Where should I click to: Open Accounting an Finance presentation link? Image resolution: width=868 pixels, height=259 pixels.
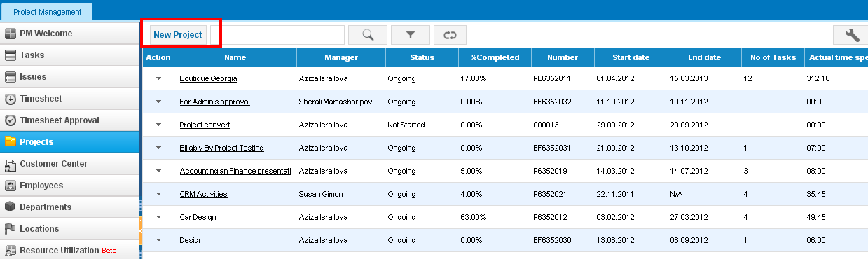click(235, 171)
